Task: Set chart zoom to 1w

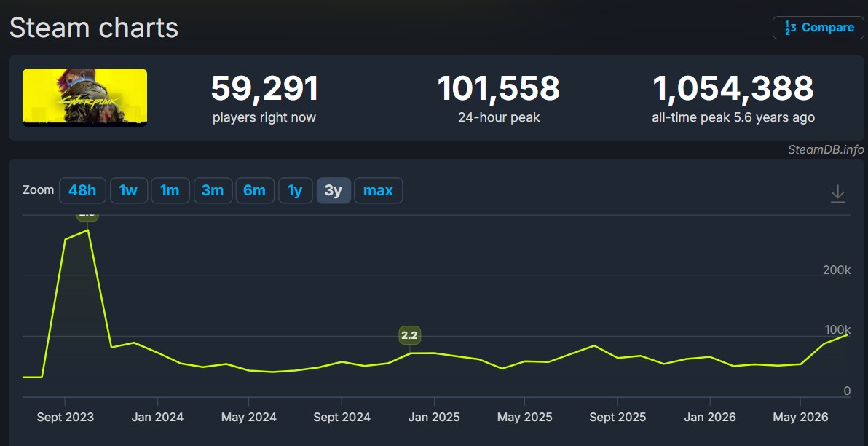Action: point(128,191)
